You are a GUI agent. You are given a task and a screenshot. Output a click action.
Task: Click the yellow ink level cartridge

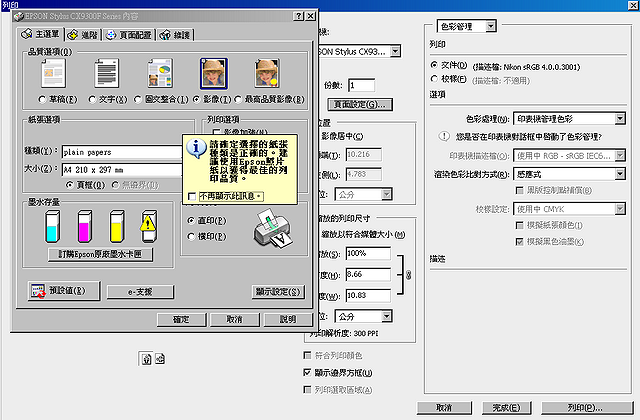click(x=117, y=227)
